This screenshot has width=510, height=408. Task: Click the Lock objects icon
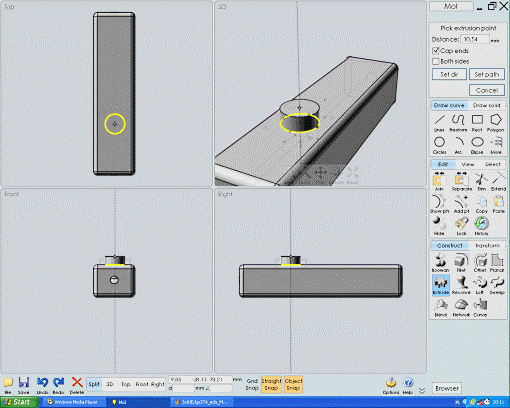click(x=461, y=226)
